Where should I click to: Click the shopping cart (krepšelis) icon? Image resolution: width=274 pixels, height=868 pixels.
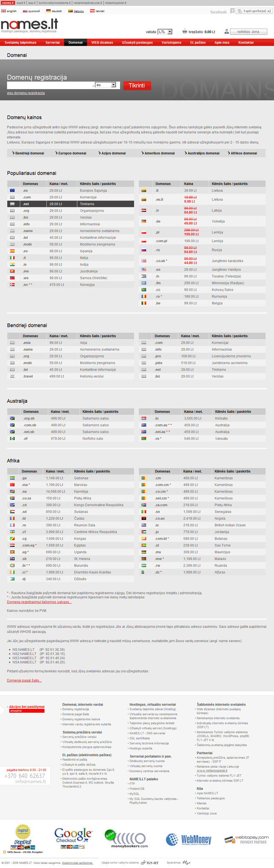point(185,31)
